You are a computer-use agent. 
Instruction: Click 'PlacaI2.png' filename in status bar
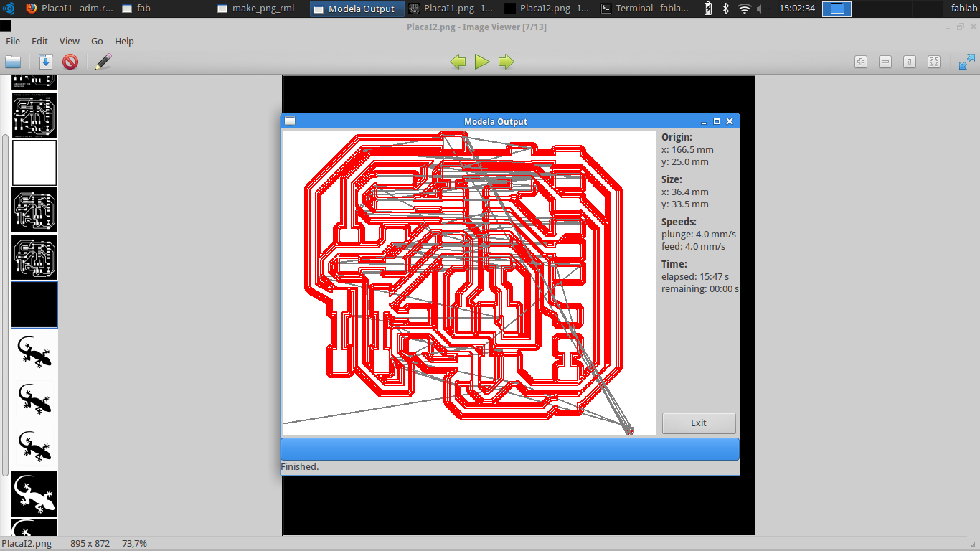coord(27,544)
